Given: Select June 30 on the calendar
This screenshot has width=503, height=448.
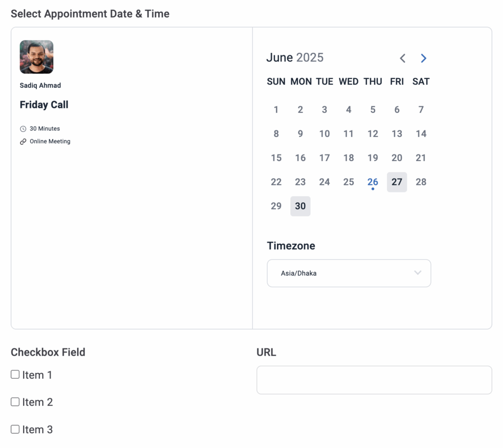Looking at the screenshot, I should tap(300, 206).
